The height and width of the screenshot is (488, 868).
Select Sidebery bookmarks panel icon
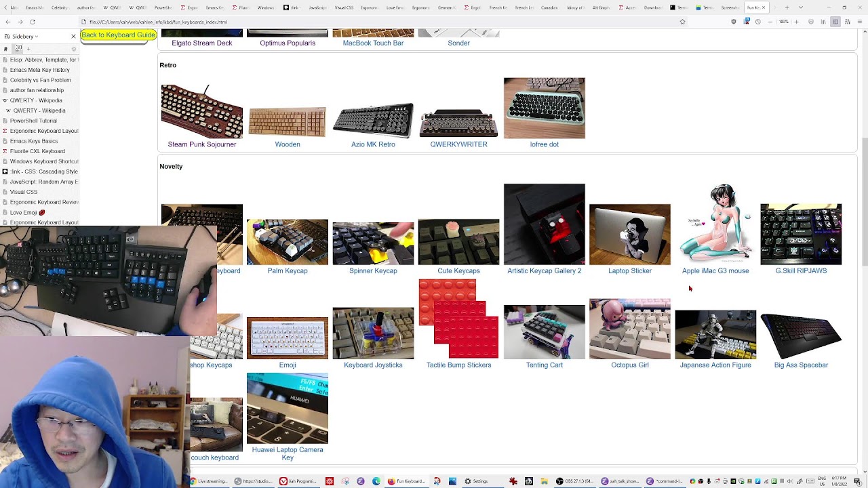(x=5, y=49)
